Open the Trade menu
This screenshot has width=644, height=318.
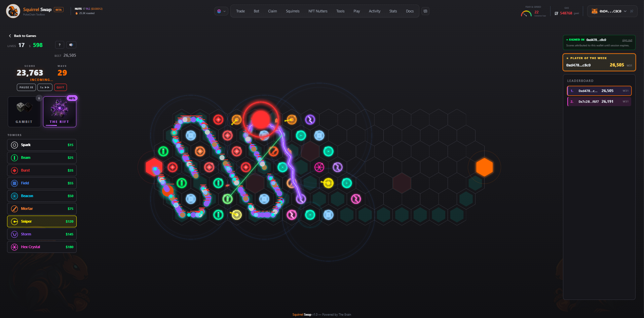(x=240, y=11)
